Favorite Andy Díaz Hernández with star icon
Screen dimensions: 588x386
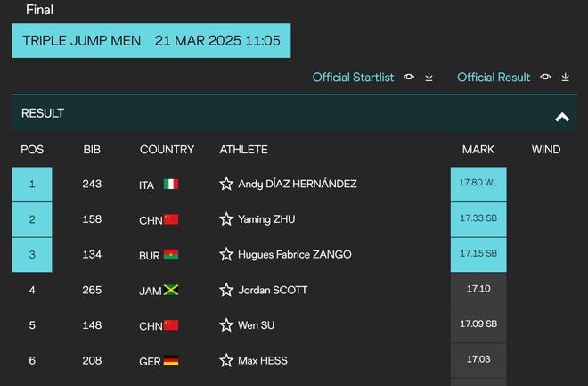point(226,184)
